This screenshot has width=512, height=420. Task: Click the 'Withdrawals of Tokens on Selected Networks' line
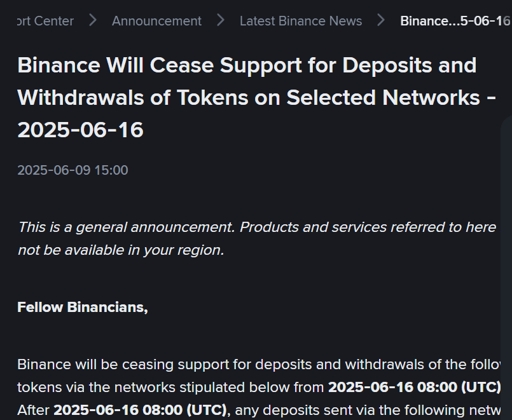(x=248, y=98)
